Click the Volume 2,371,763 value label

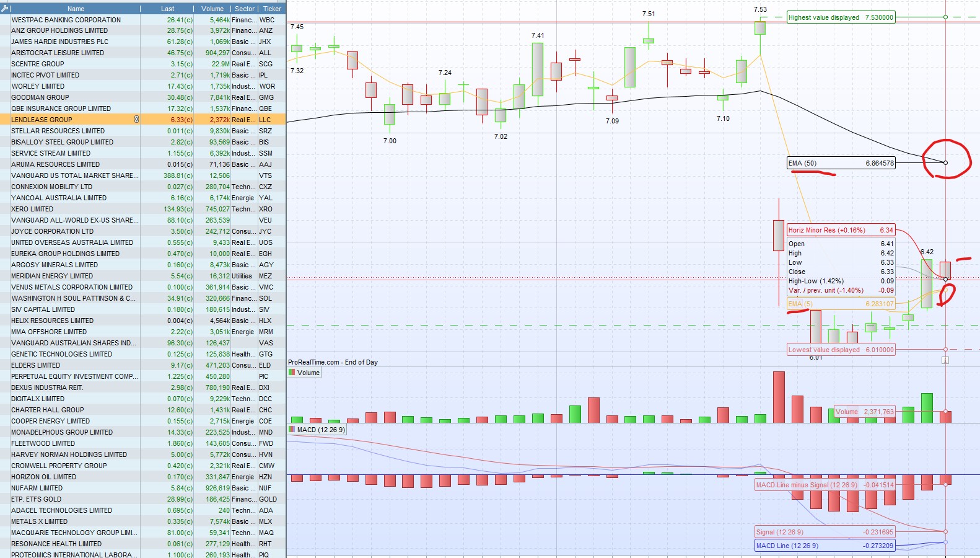[x=865, y=412]
